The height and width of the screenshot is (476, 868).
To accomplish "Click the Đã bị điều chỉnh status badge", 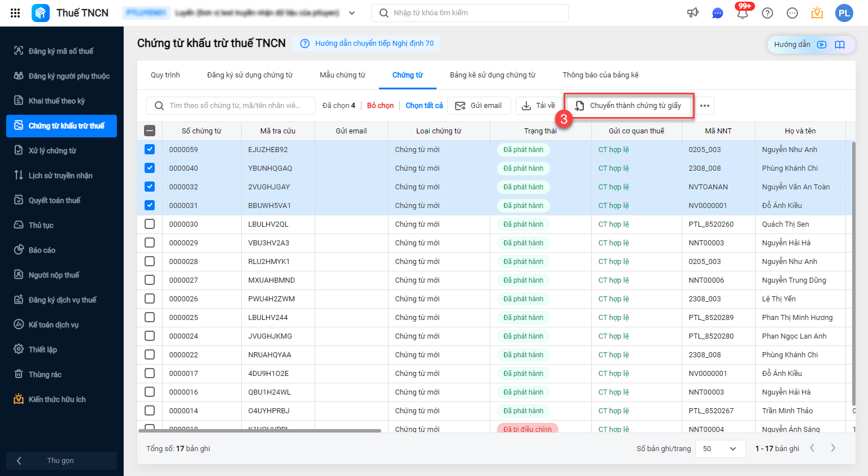I will pyautogui.click(x=527, y=429).
